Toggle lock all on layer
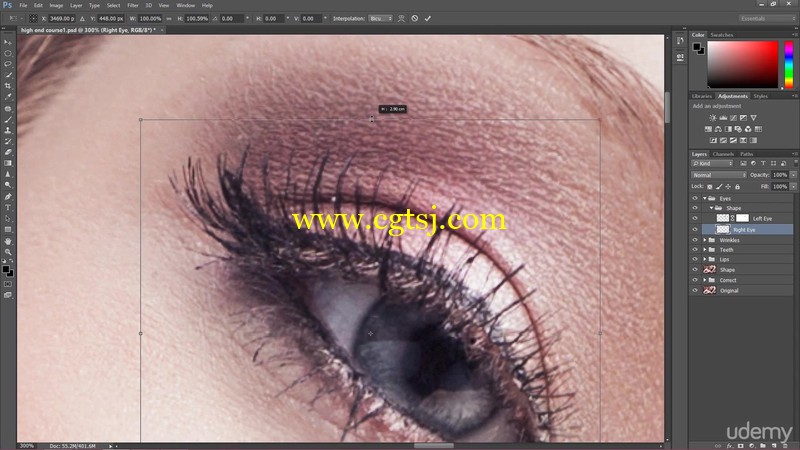The height and width of the screenshot is (450, 800). click(737, 187)
